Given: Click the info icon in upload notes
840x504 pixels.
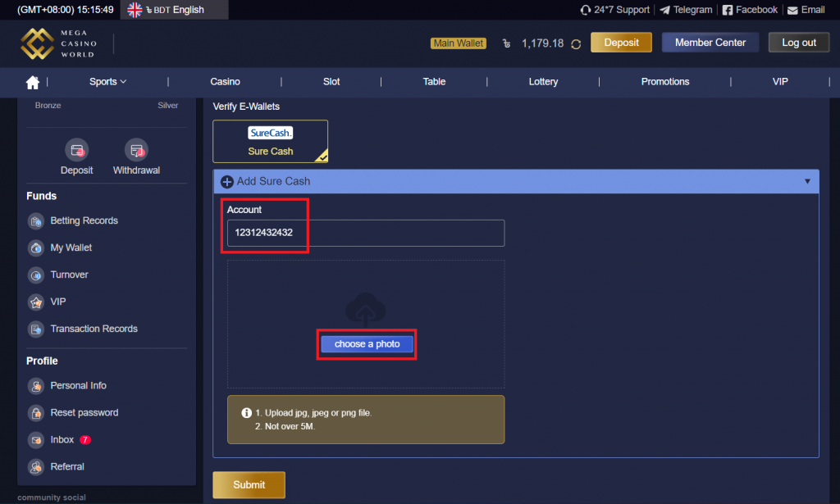Looking at the screenshot, I should tap(246, 412).
